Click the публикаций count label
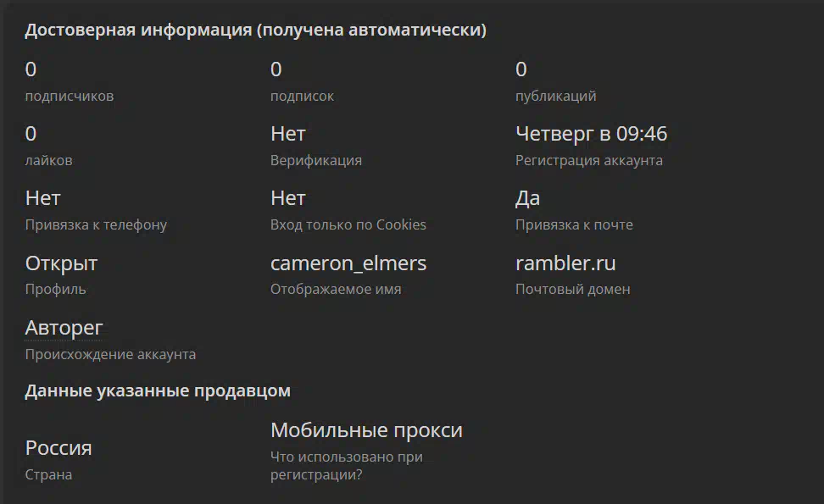Viewport: 824px width, 504px height. pos(555,96)
